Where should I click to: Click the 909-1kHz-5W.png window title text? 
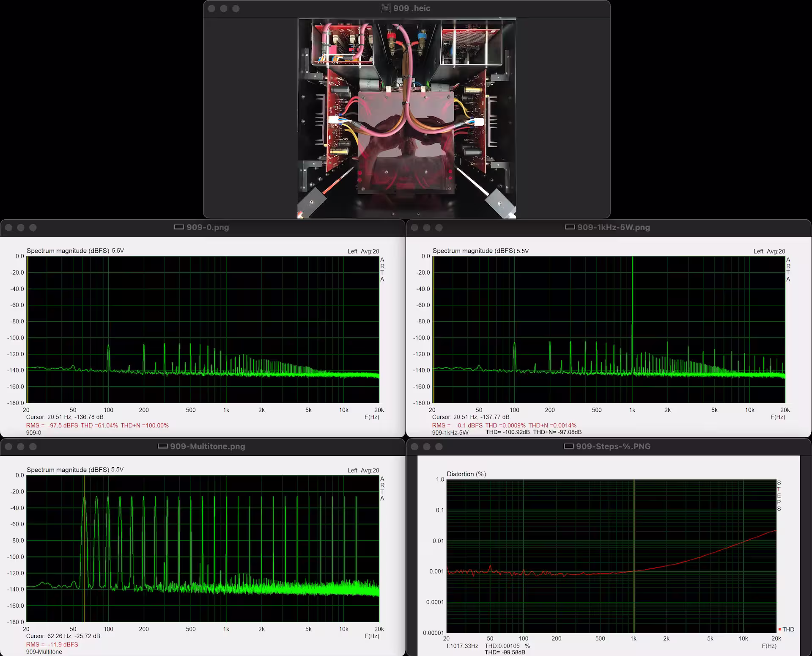(x=613, y=227)
